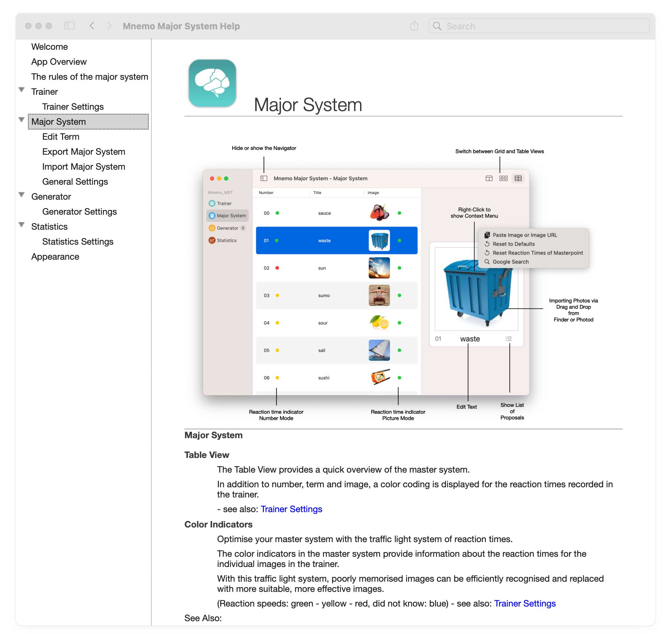Switch to Table View using the table icon

pos(518,178)
